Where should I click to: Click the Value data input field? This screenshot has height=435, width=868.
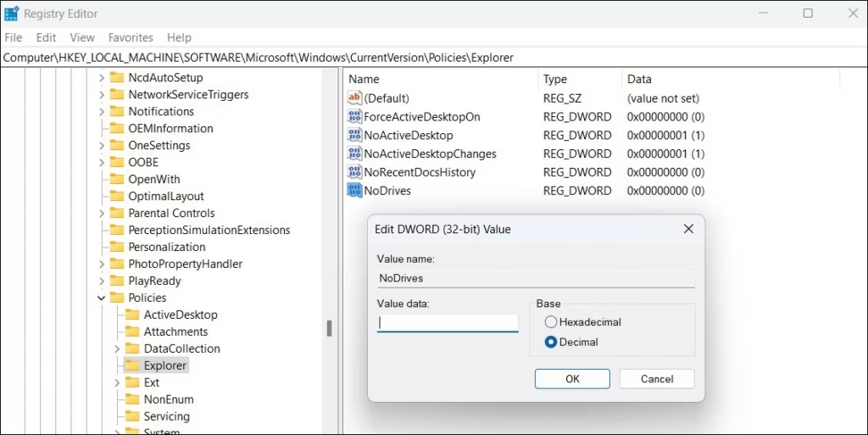448,323
